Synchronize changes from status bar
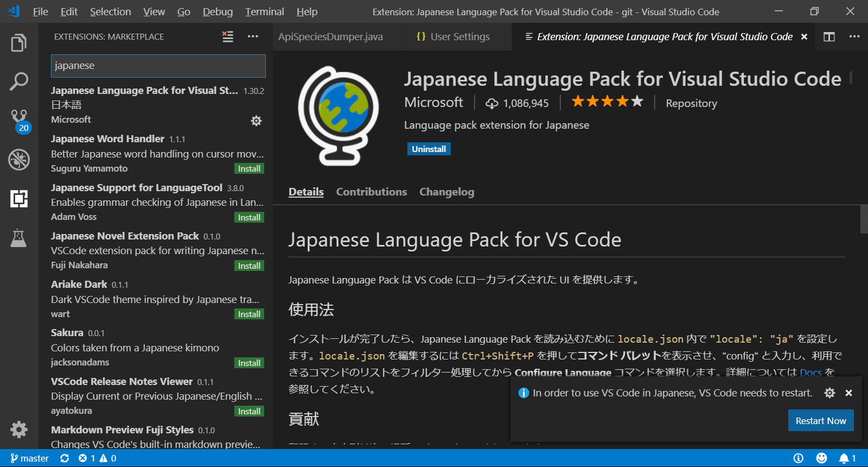This screenshot has height=467, width=868. 65,458
